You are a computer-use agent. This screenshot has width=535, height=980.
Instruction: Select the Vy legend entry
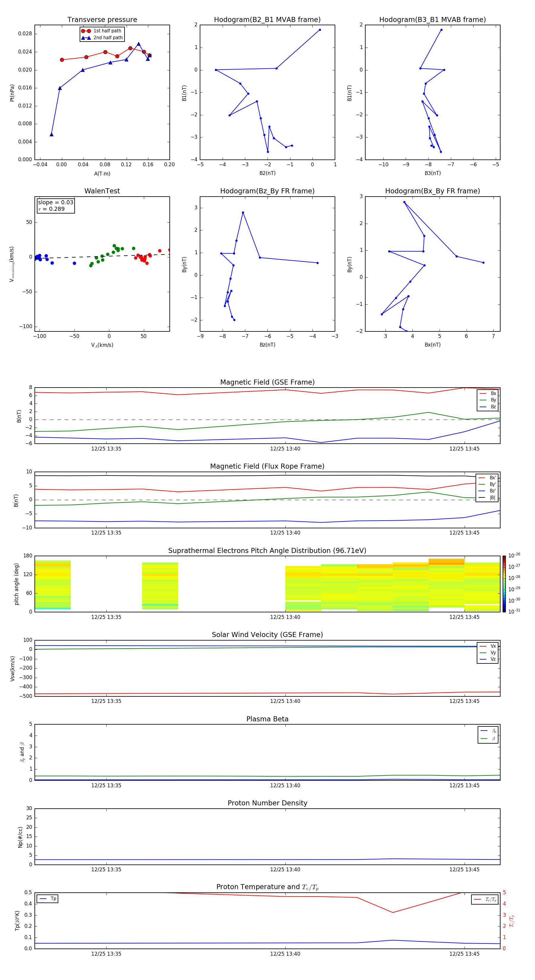(x=488, y=652)
